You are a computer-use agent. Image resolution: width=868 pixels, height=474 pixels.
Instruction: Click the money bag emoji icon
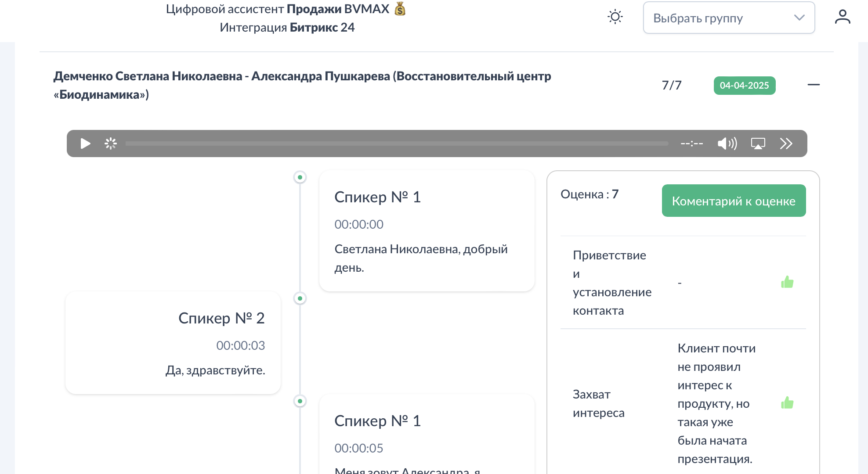click(400, 9)
